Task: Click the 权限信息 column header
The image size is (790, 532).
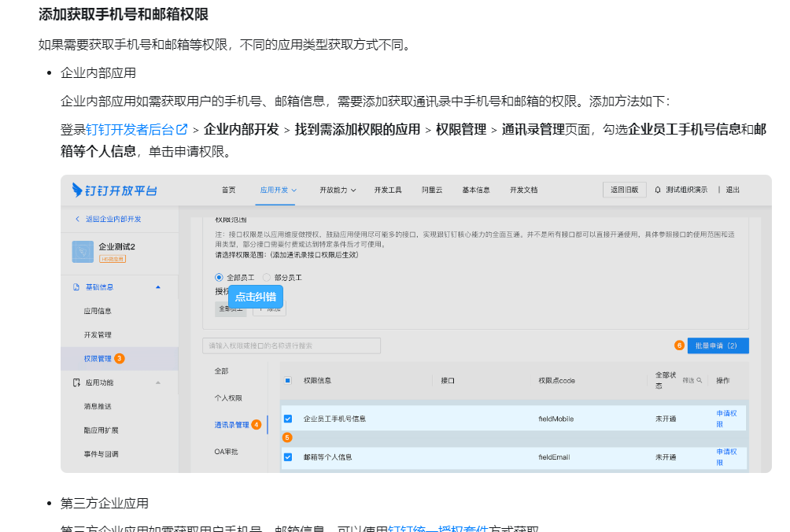Action: tap(317, 380)
